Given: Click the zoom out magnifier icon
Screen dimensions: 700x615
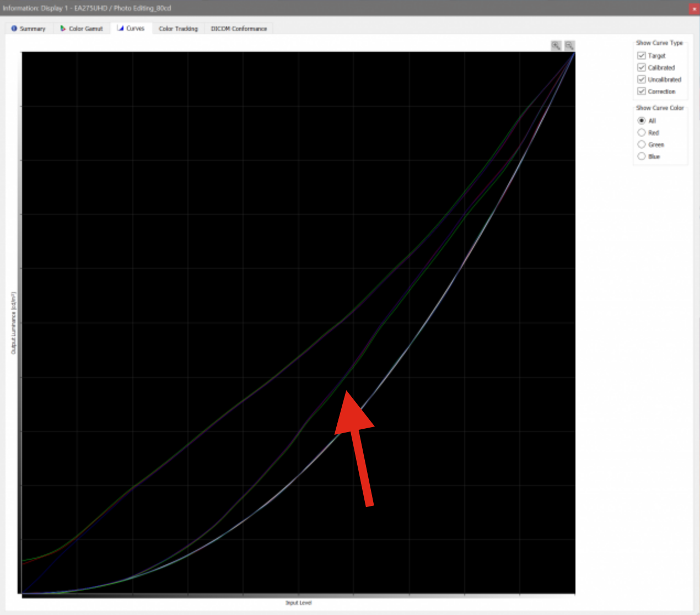Looking at the screenshot, I should point(569,46).
